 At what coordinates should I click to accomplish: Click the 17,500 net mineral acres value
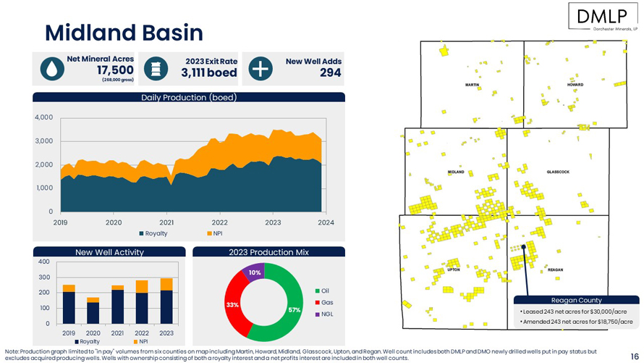tap(115, 70)
